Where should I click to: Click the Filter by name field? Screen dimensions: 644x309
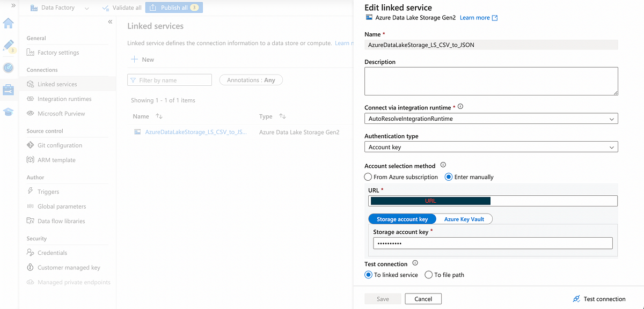click(170, 80)
